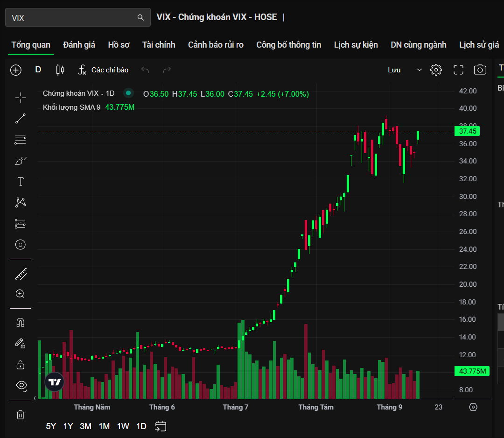Toggle magnet mode
This screenshot has height=438, width=504.
20,322
